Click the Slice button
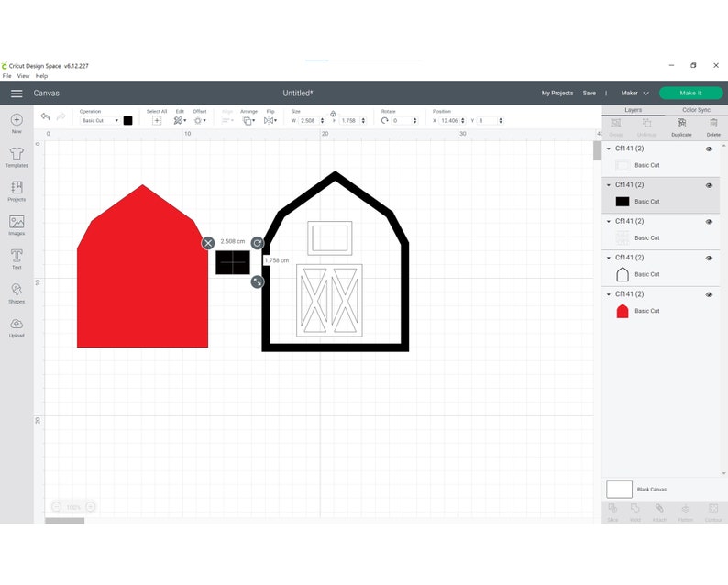The image size is (728, 585). tap(612, 513)
